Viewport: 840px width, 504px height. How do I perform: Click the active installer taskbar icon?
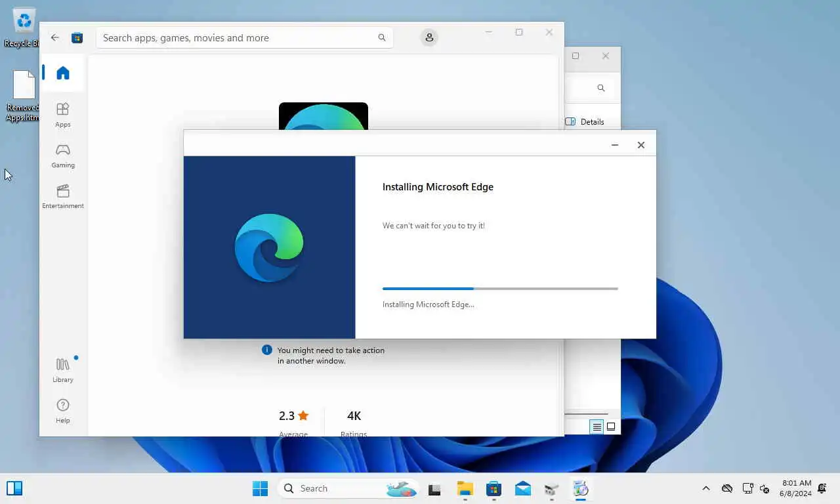click(x=581, y=489)
